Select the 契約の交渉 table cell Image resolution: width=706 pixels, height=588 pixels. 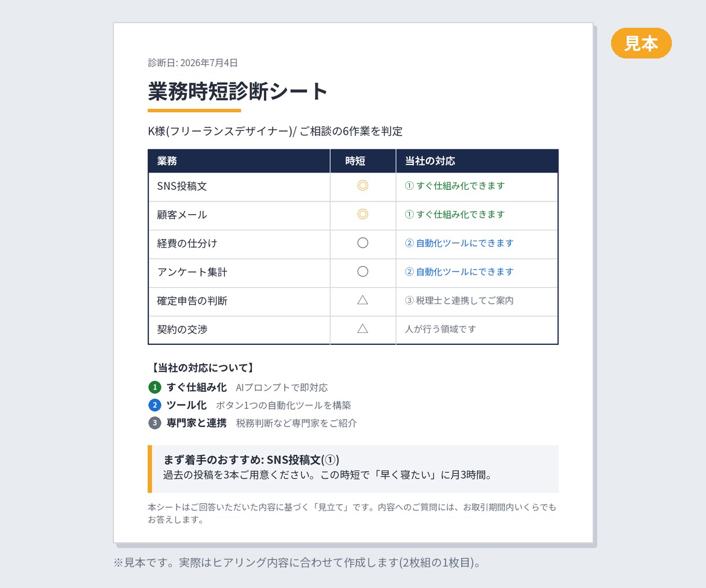pos(239,330)
